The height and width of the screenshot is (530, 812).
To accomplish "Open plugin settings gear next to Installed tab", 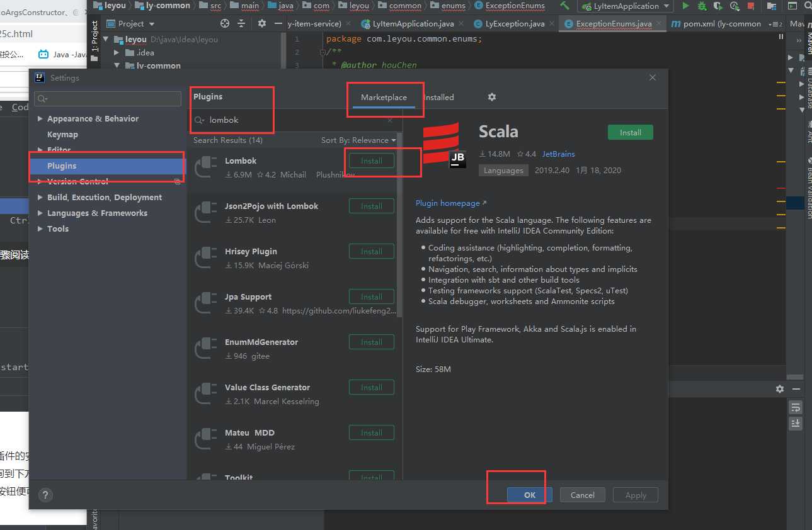I will point(492,97).
